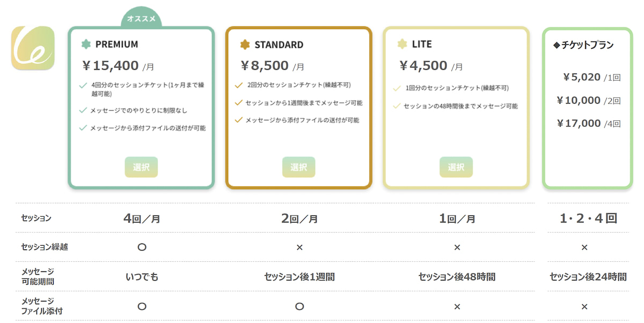
Task: Click checkmark beside セッションから1週間後までメッセージ可能
Action: [239, 102]
